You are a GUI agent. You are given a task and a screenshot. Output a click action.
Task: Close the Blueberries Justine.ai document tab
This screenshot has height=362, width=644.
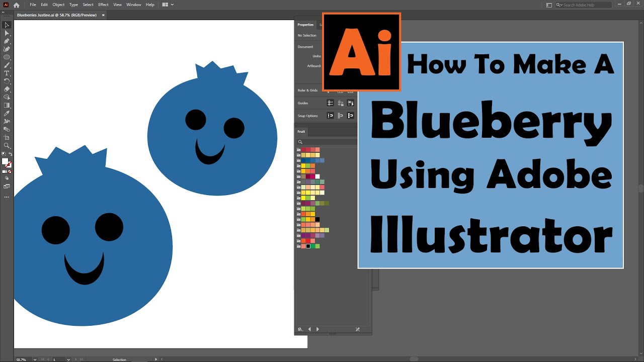tap(104, 15)
